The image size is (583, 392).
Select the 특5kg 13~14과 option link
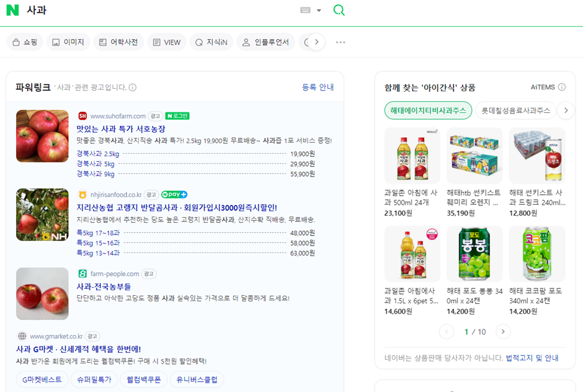pos(98,253)
